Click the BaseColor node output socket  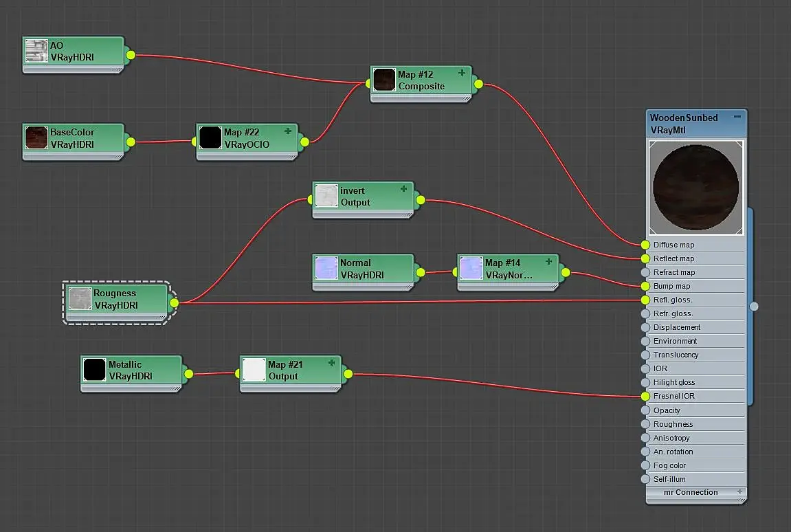click(x=131, y=142)
